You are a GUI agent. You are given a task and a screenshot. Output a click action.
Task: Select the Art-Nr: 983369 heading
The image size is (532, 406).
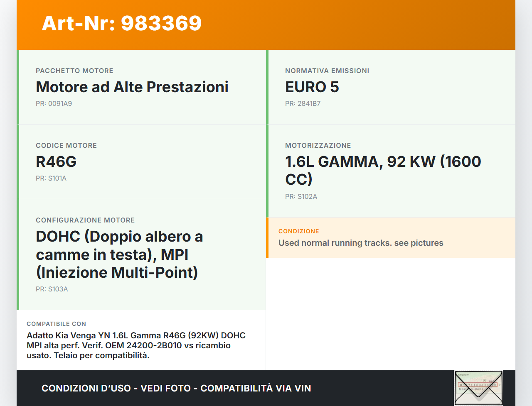[x=122, y=23]
